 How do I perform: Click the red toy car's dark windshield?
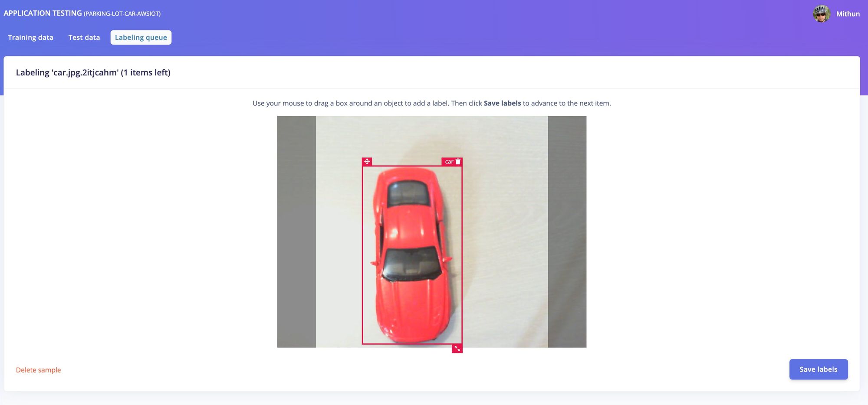pyautogui.click(x=411, y=262)
